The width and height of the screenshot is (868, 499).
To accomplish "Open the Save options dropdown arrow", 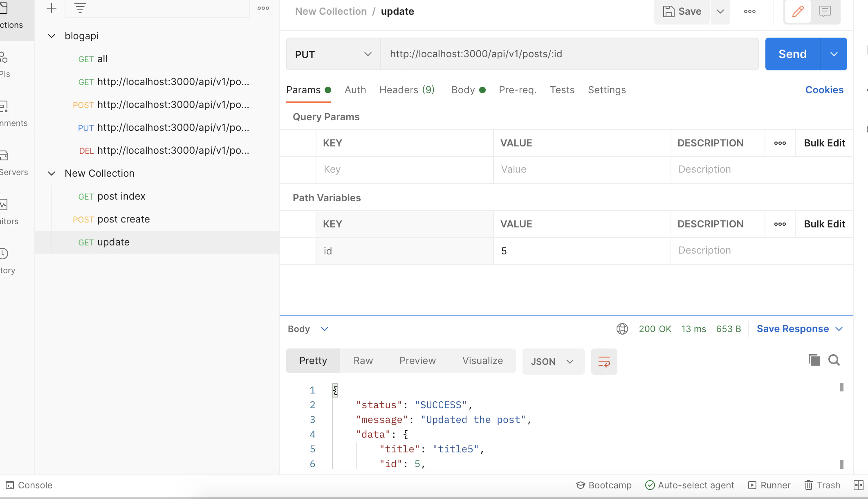I will (720, 11).
